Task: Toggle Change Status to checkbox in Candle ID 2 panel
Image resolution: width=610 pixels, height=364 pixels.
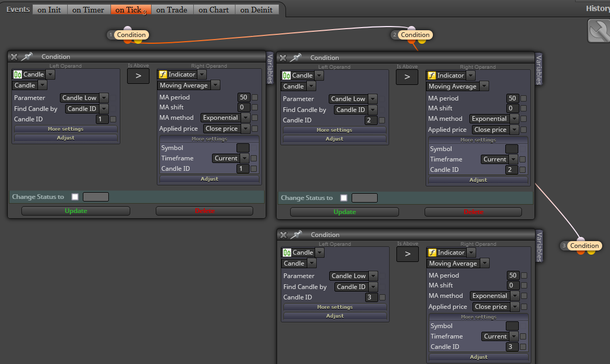Action: click(344, 198)
